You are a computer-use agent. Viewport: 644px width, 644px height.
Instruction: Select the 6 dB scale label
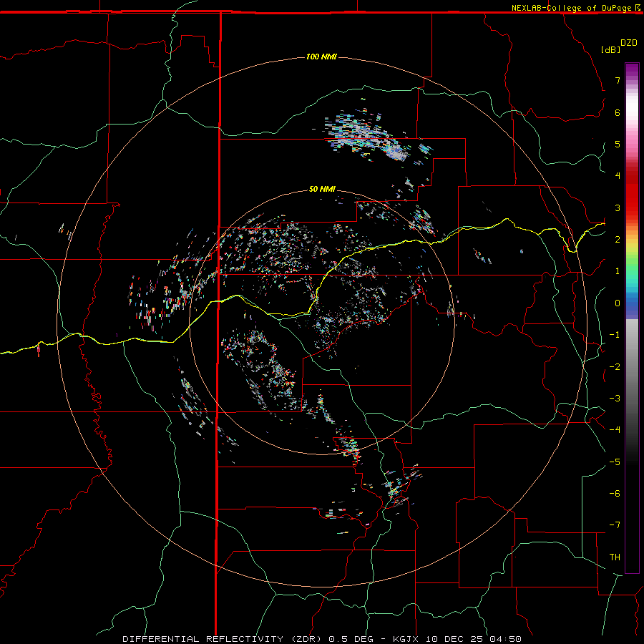[x=618, y=112]
